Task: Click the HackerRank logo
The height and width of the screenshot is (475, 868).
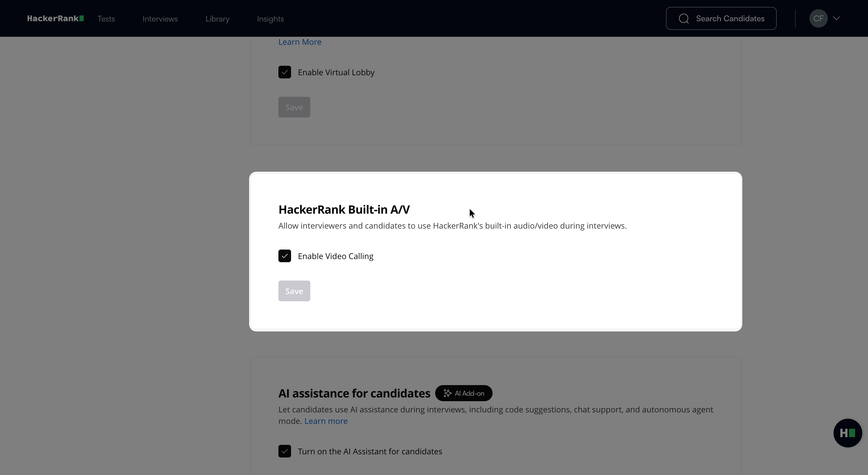Action: pyautogui.click(x=56, y=19)
